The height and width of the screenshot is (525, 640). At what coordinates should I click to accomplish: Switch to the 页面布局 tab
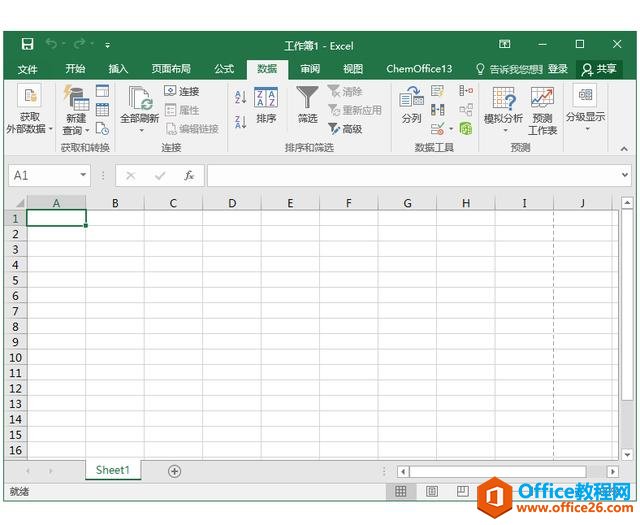[171, 69]
